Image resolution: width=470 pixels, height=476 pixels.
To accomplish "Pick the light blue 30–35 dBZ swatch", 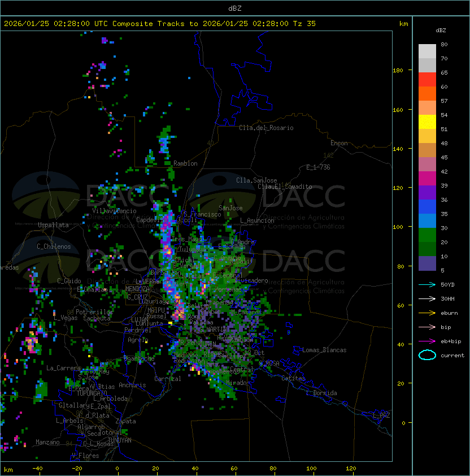I will point(427,220).
